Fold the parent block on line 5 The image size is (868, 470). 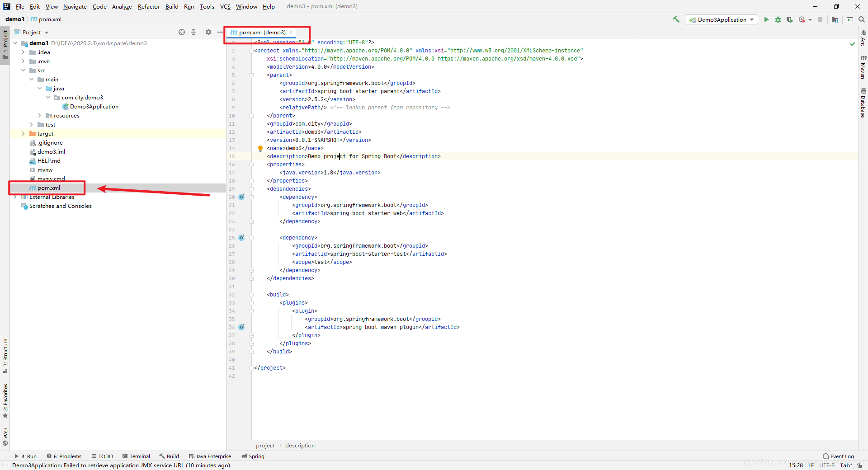pos(251,75)
